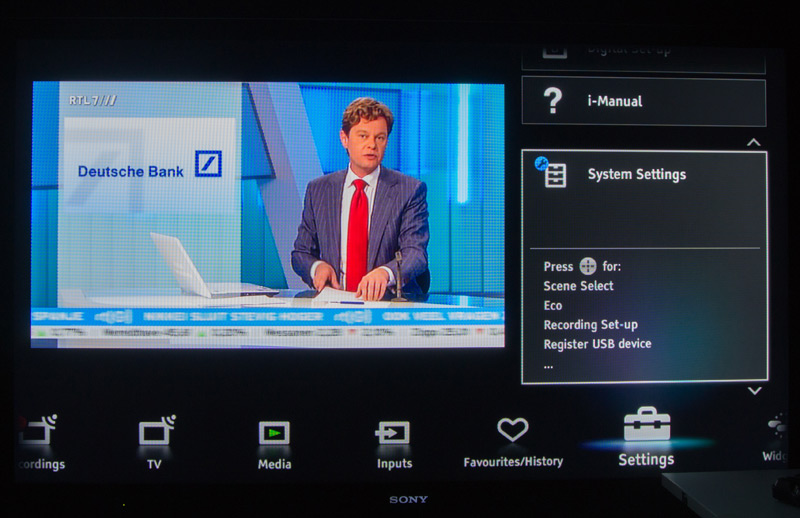Open the i-Manual menu entry
This screenshot has height=518, width=800.
pos(644,101)
